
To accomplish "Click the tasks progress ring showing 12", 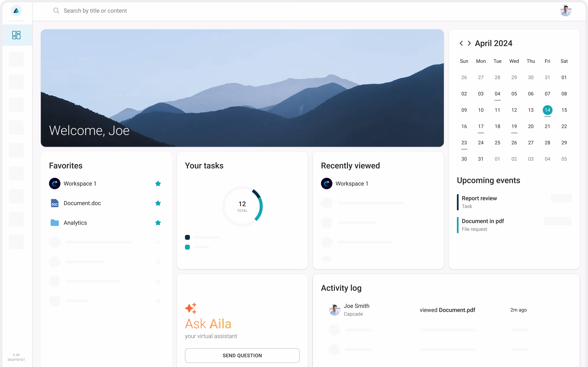I will point(242,206).
